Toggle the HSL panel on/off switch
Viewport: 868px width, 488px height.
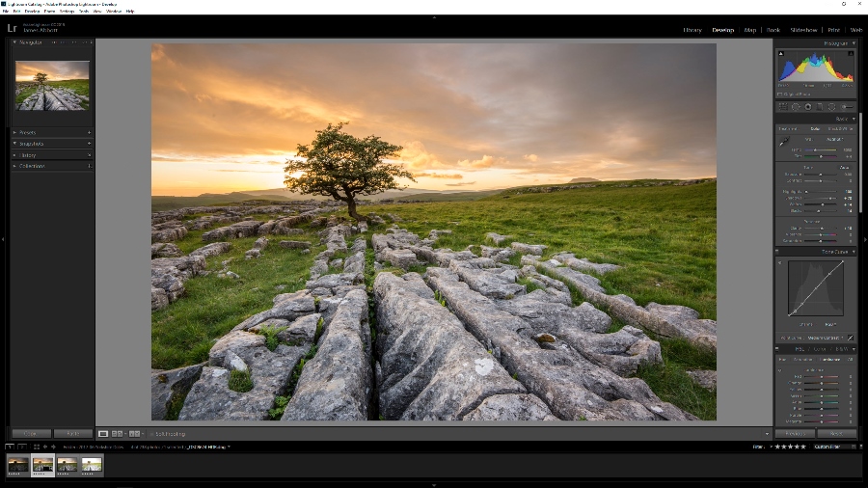[778, 349]
